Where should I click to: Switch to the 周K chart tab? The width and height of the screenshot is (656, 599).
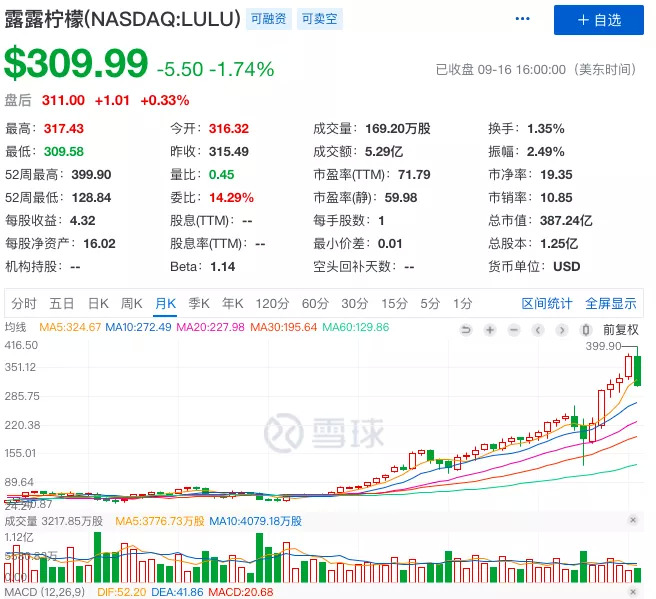[131, 303]
